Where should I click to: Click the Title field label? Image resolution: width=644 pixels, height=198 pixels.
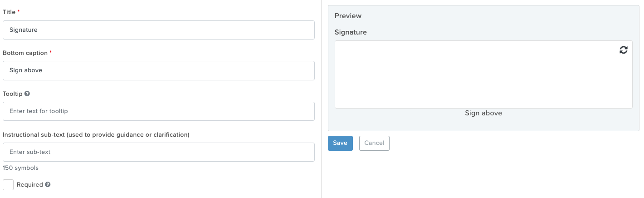point(9,12)
